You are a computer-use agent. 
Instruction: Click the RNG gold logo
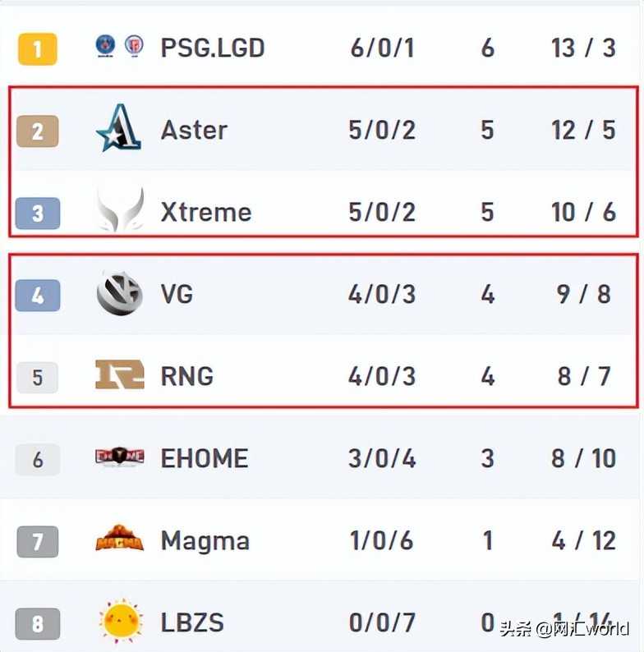pyautogui.click(x=120, y=374)
